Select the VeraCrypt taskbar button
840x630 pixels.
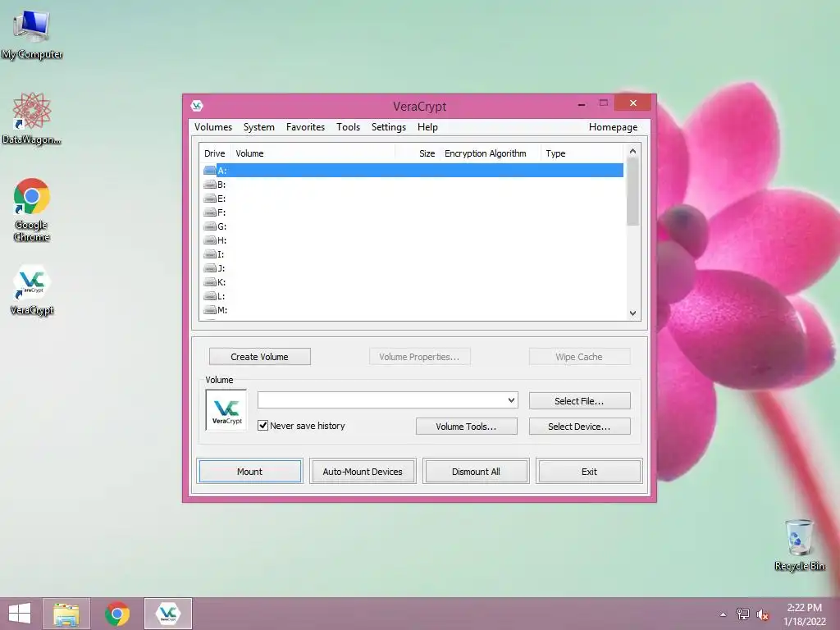tap(167, 614)
